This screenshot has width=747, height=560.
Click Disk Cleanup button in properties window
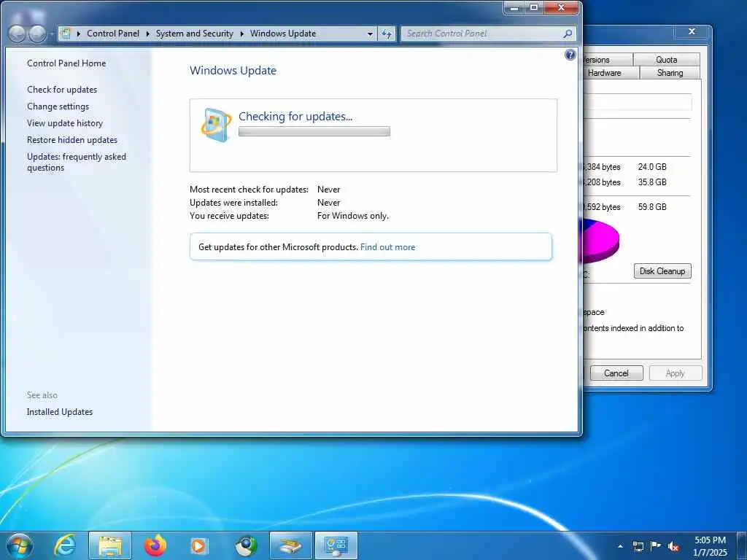(662, 271)
